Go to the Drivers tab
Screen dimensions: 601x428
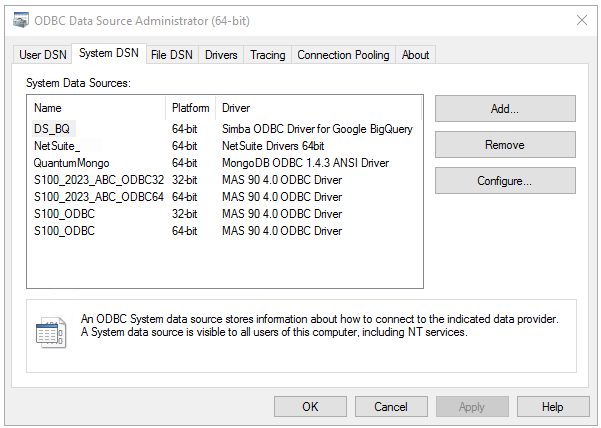click(221, 55)
